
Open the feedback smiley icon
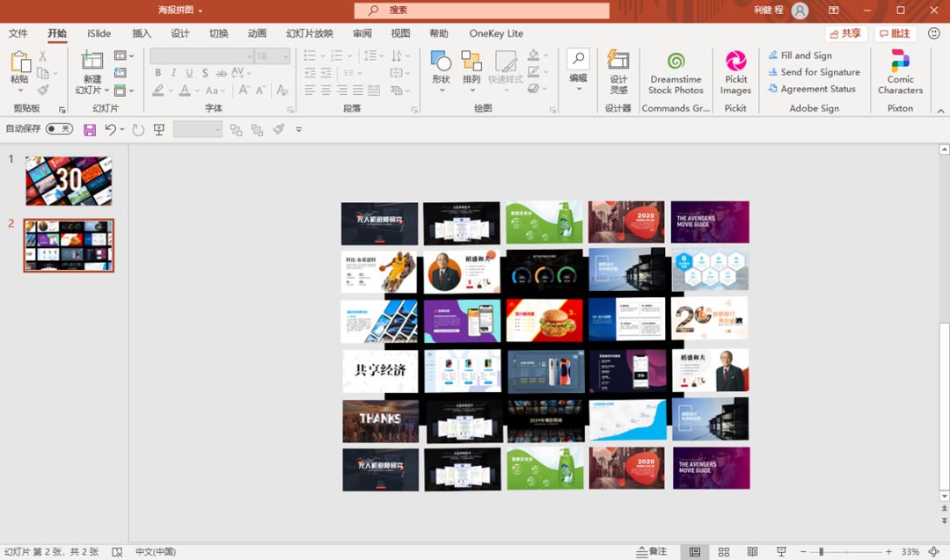(x=933, y=33)
